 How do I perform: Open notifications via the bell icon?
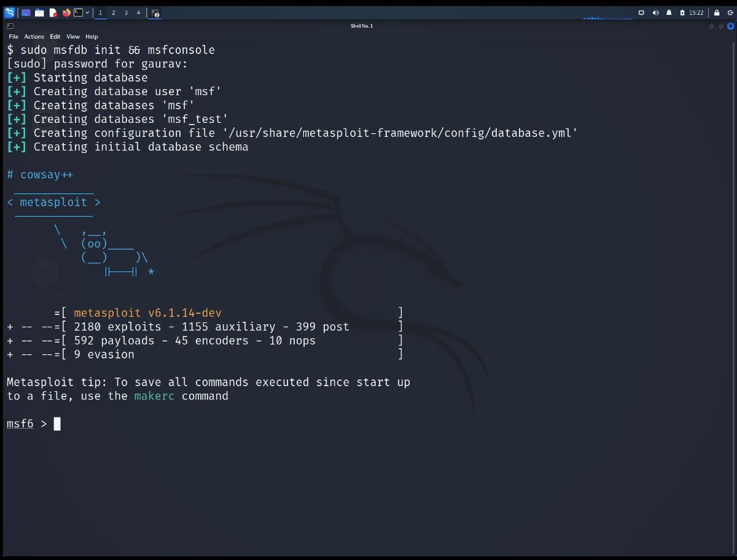(669, 12)
